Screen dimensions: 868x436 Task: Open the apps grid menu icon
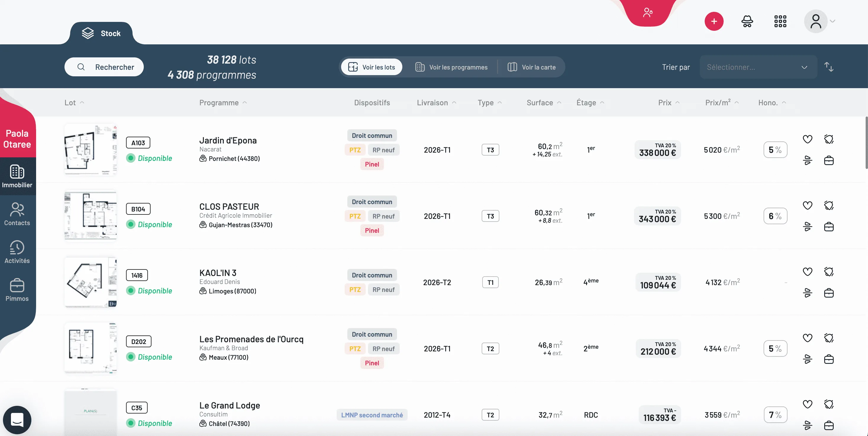[780, 21]
